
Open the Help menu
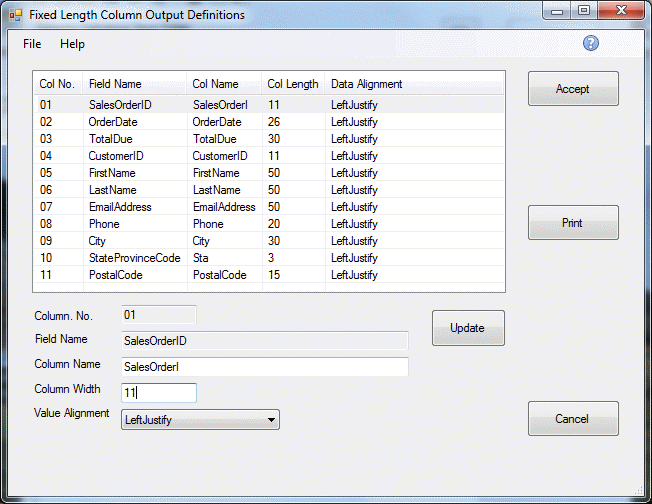[72, 44]
